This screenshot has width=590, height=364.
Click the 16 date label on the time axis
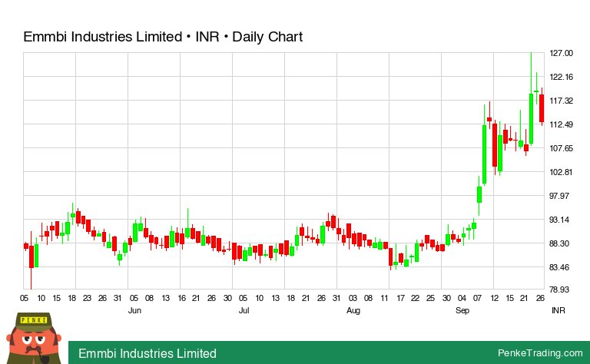click(x=182, y=298)
